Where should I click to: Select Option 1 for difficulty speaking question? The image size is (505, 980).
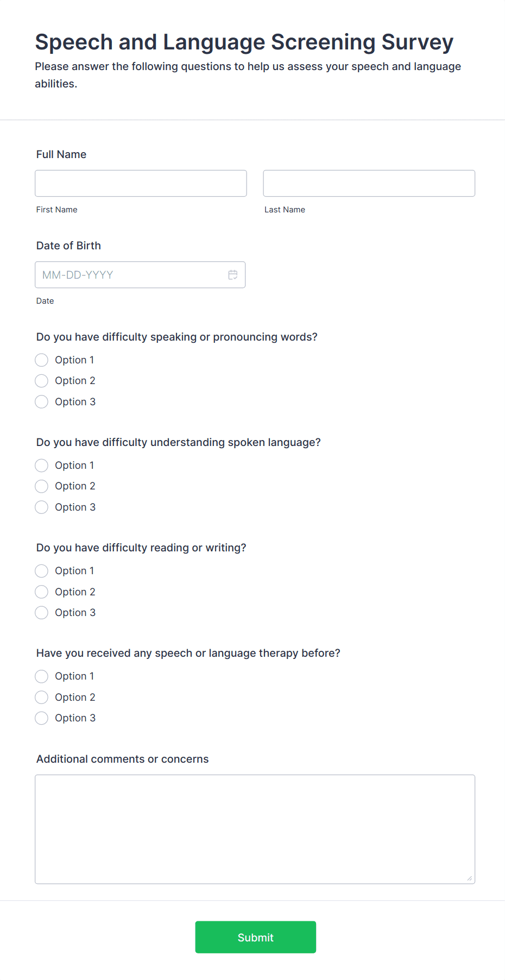(x=42, y=360)
